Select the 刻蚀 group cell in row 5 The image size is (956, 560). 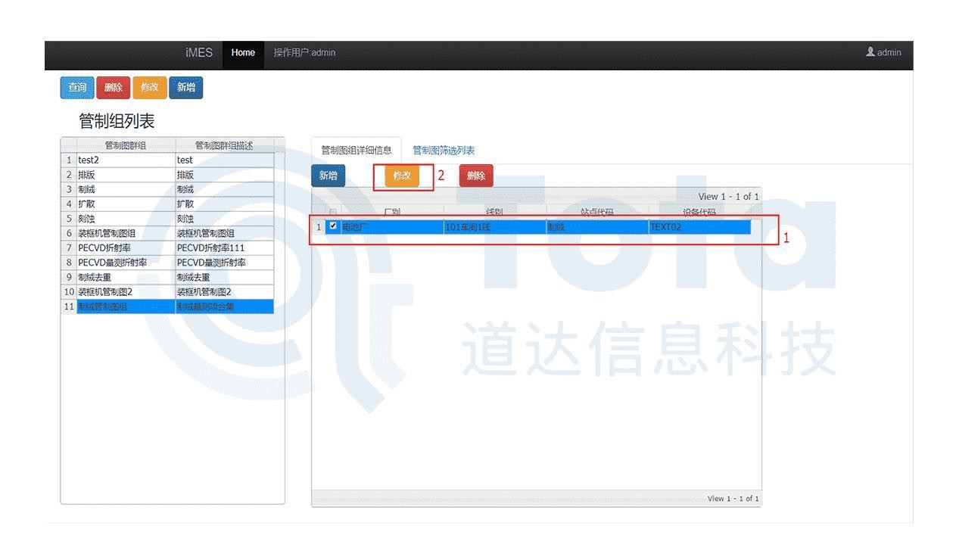coord(126,219)
